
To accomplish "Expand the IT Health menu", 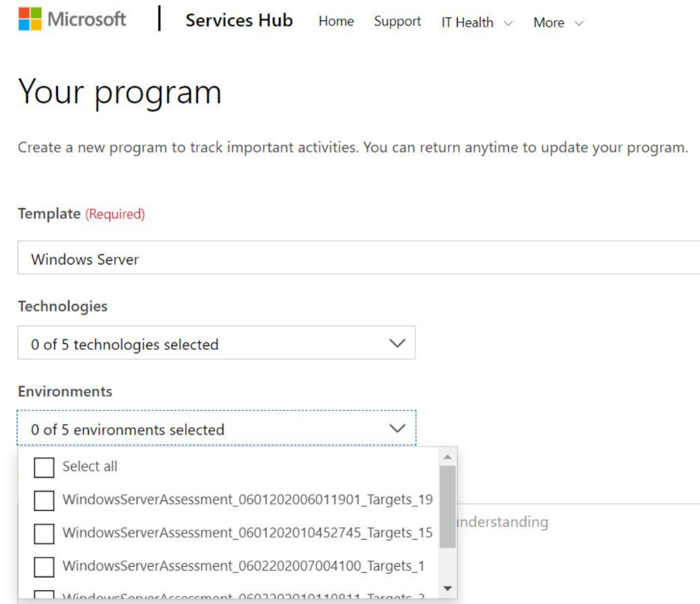I will [x=477, y=22].
